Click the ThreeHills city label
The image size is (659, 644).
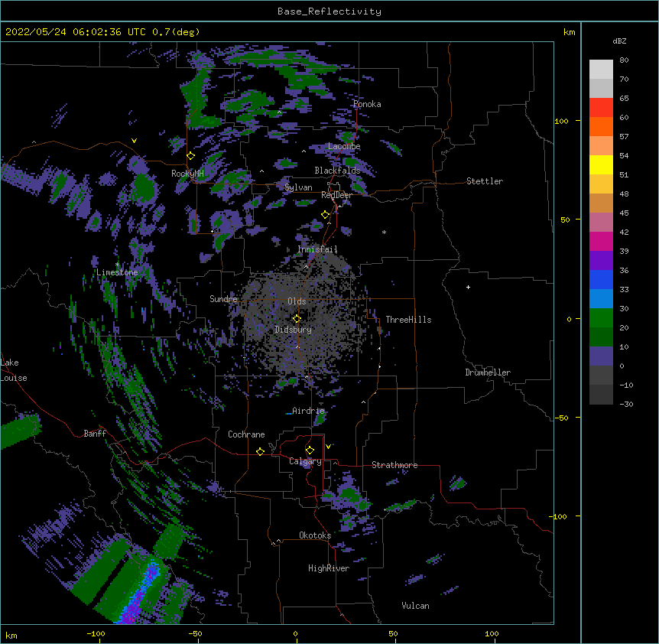pyautogui.click(x=408, y=320)
